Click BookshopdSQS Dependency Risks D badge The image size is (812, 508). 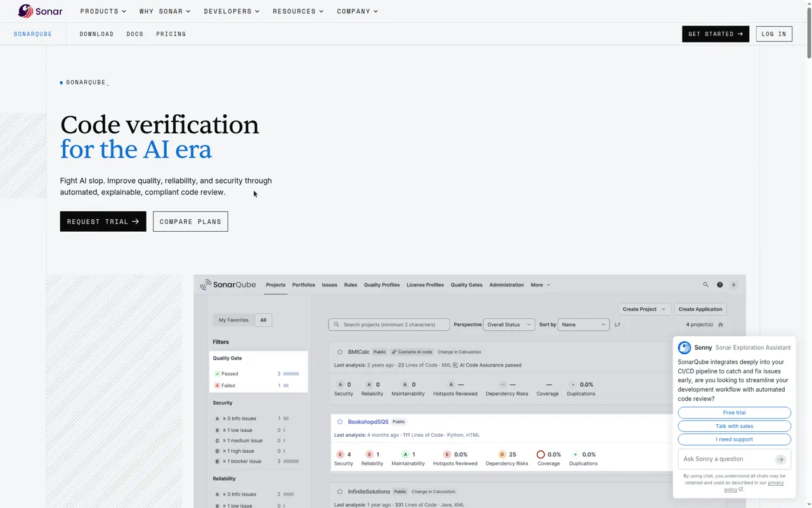point(502,455)
